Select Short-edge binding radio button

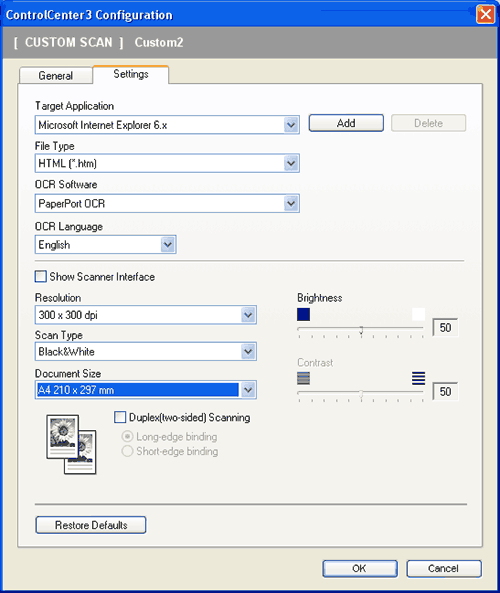pos(127,451)
